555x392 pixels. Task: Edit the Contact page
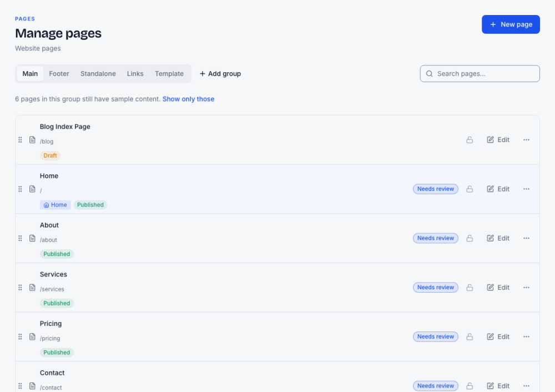pyautogui.click(x=498, y=386)
